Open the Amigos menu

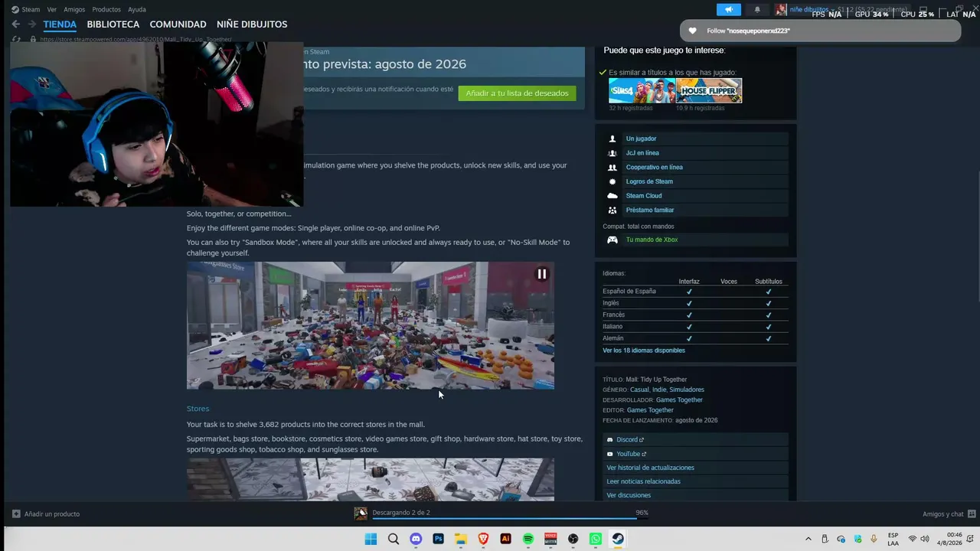coord(74,9)
